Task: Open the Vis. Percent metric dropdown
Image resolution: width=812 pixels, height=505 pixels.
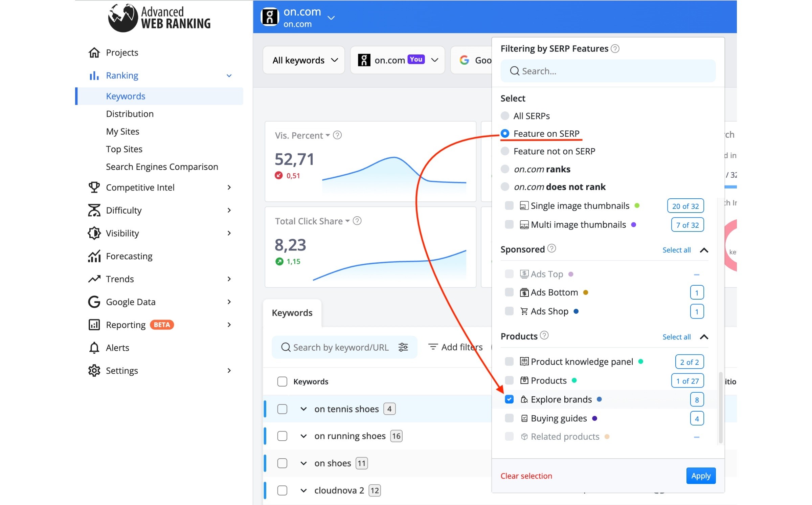Action: tap(302, 135)
